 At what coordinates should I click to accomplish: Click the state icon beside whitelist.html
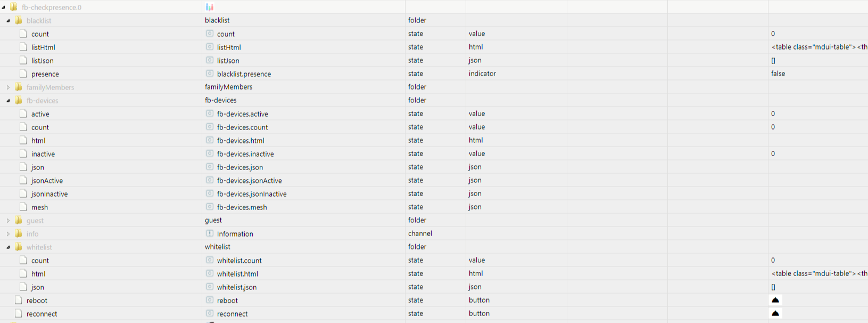tap(210, 273)
